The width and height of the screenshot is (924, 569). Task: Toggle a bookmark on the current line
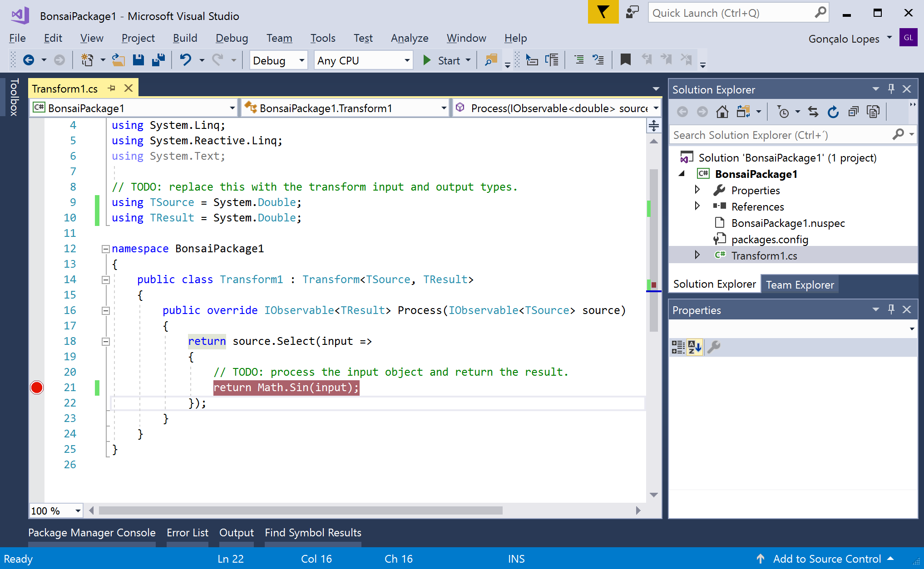(626, 60)
